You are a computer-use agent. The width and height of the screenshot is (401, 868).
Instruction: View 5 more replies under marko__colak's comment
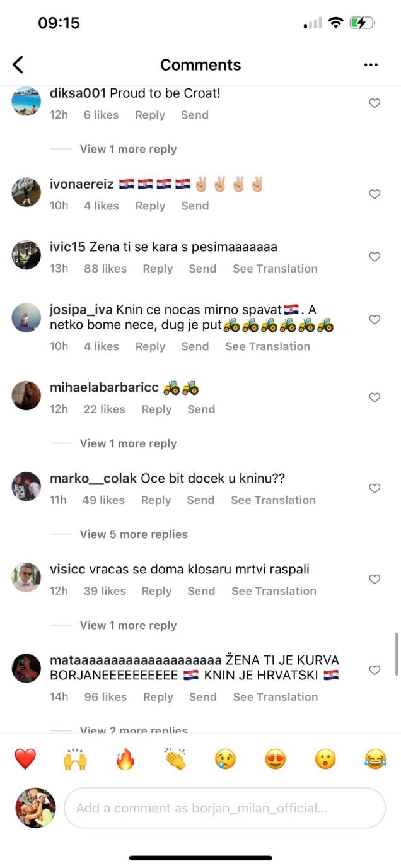133,534
